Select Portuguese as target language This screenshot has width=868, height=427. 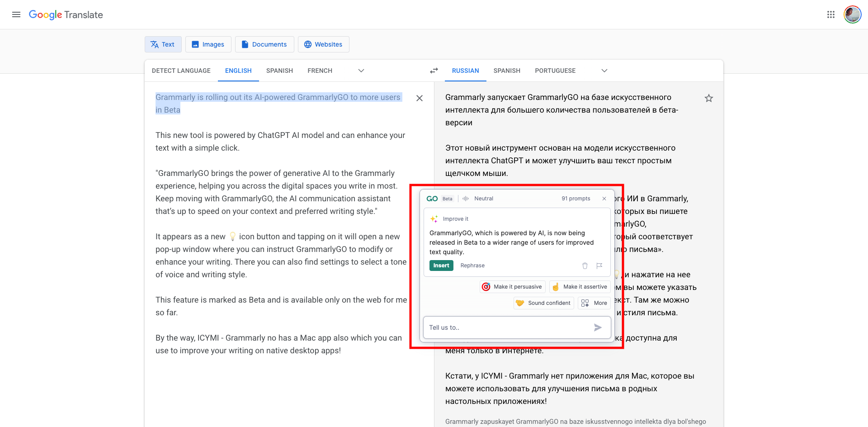point(555,71)
